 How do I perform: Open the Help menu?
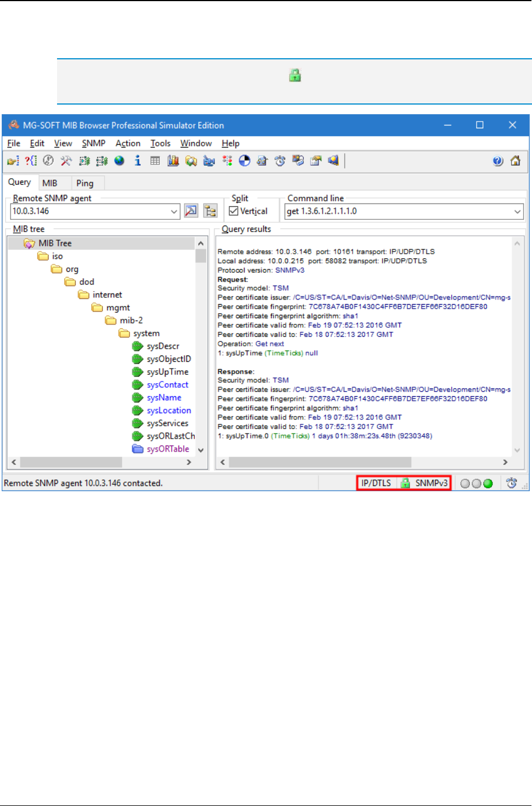point(230,144)
